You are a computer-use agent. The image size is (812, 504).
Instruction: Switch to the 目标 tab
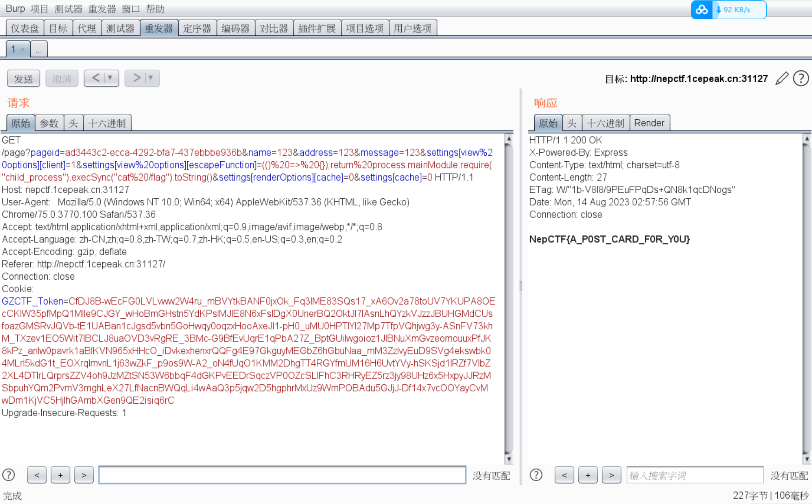click(58, 28)
